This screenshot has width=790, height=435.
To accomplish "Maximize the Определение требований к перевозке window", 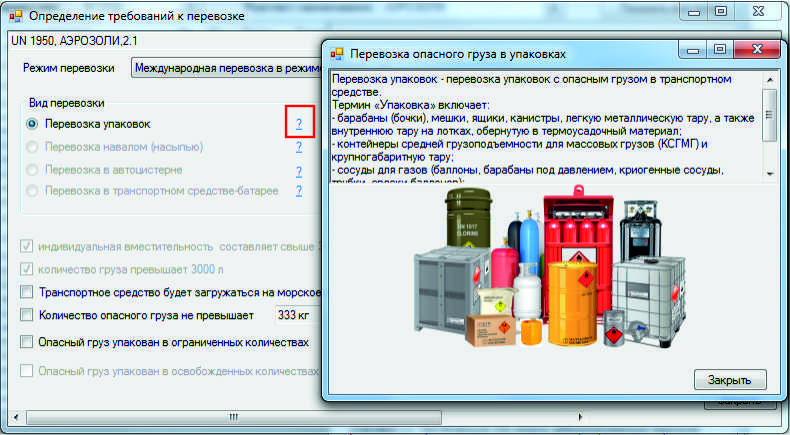I will pyautogui.click(x=721, y=12).
